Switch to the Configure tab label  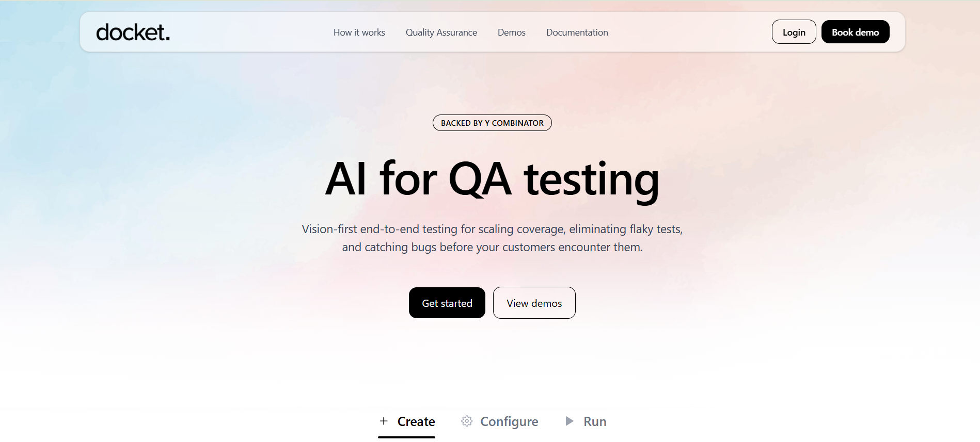point(509,421)
